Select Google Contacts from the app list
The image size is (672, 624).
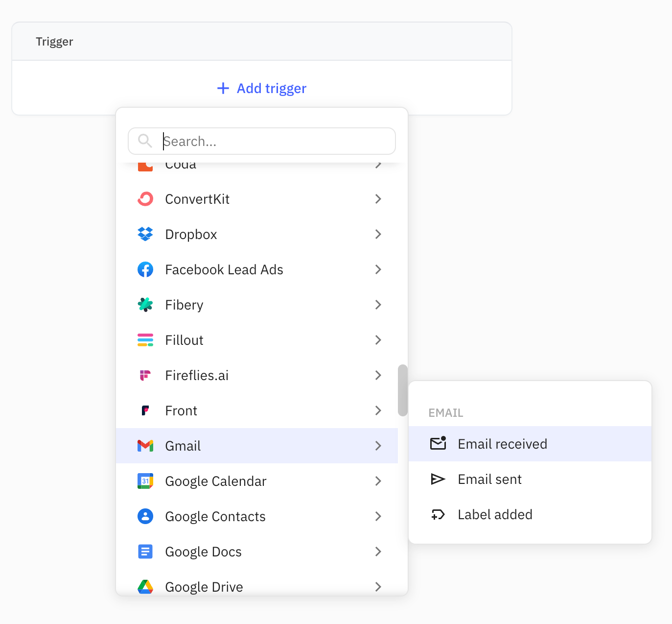click(257, 516)
